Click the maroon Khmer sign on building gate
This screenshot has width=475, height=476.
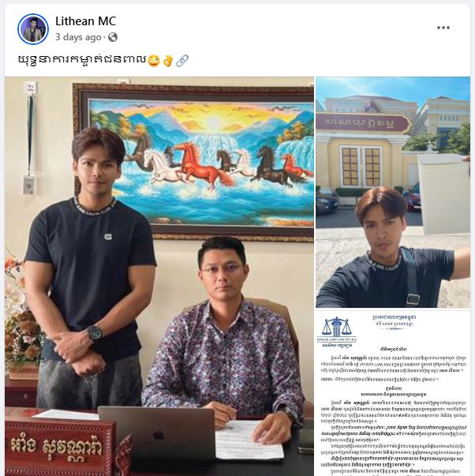(x=363, y=124)
